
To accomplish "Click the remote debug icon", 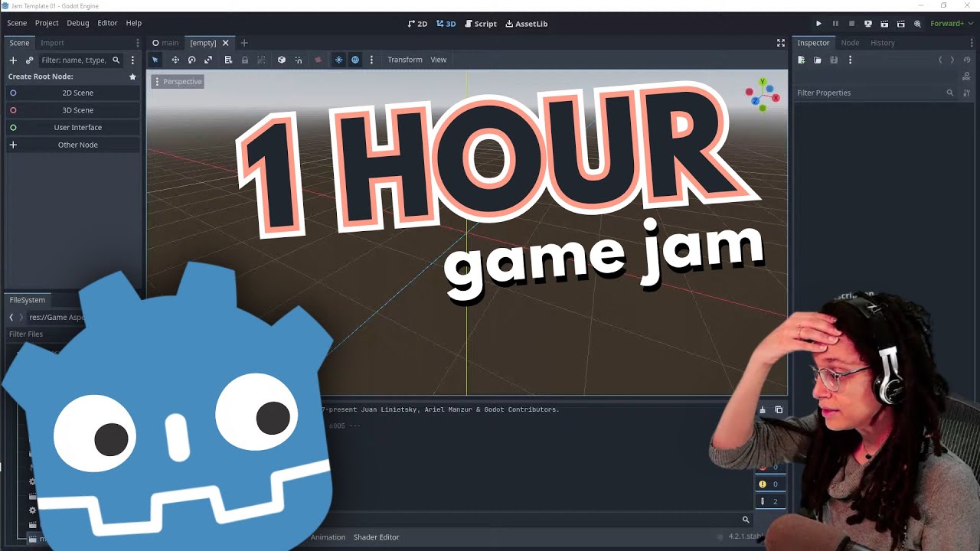I will click(867, 24).
